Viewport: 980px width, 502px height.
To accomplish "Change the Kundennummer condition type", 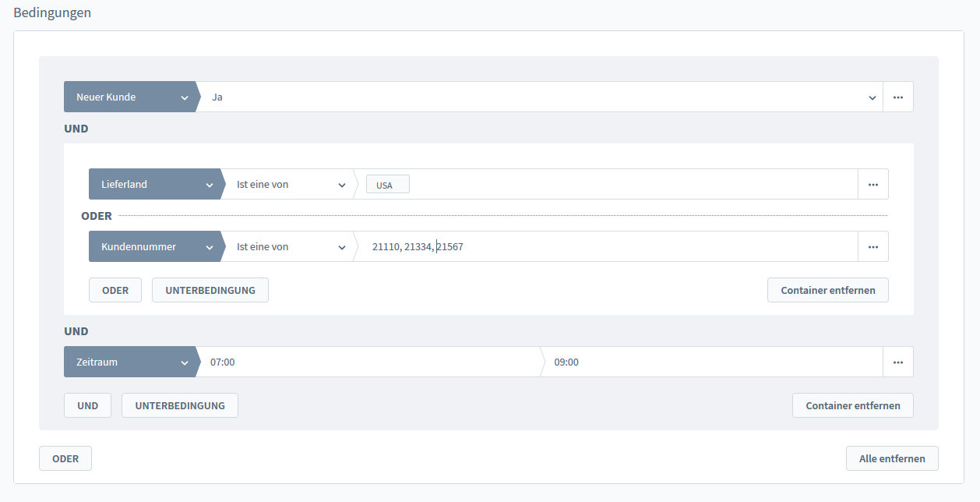I will (x=154, y=247).
